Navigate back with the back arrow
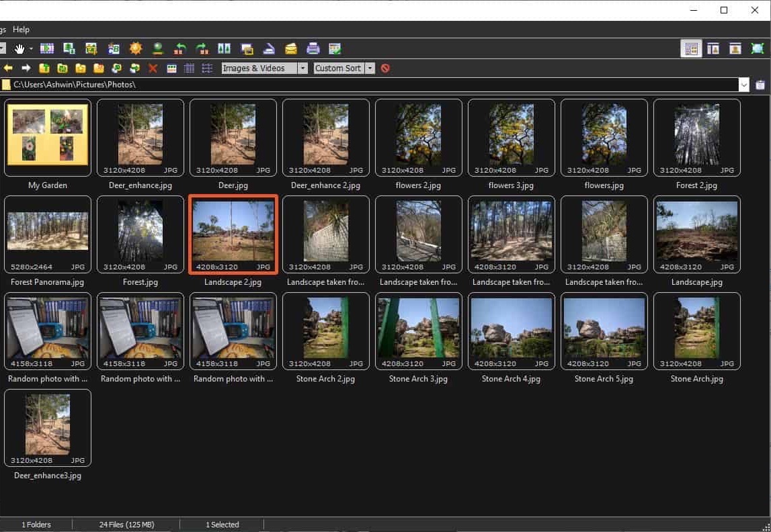The width and height of the screenshot is (771, 532). [8, 68]
